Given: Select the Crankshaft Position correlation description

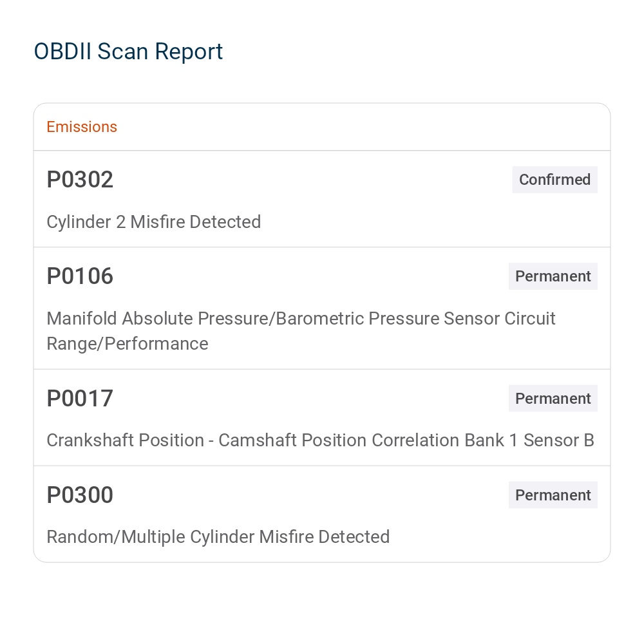Looking at the screenshot, I should coord(320,440).
